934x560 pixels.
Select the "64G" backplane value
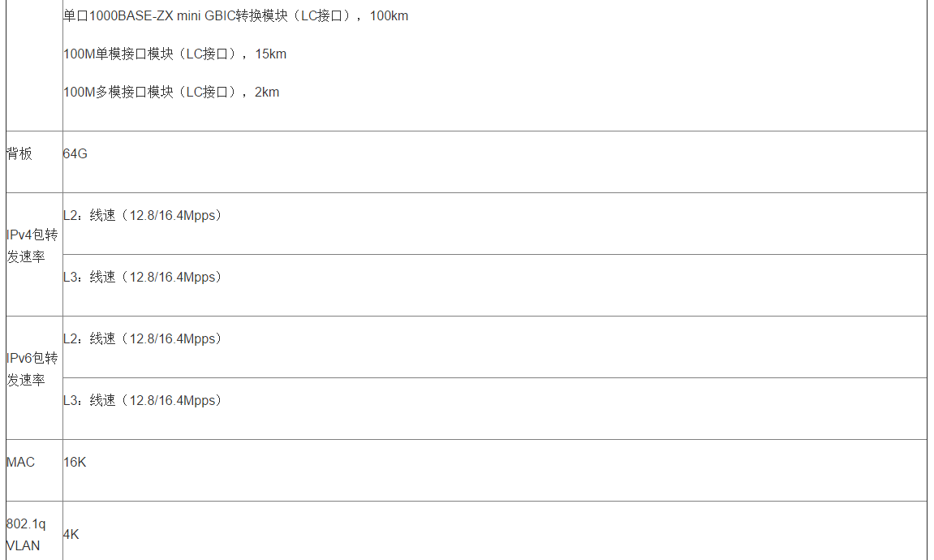click(75, 153)
